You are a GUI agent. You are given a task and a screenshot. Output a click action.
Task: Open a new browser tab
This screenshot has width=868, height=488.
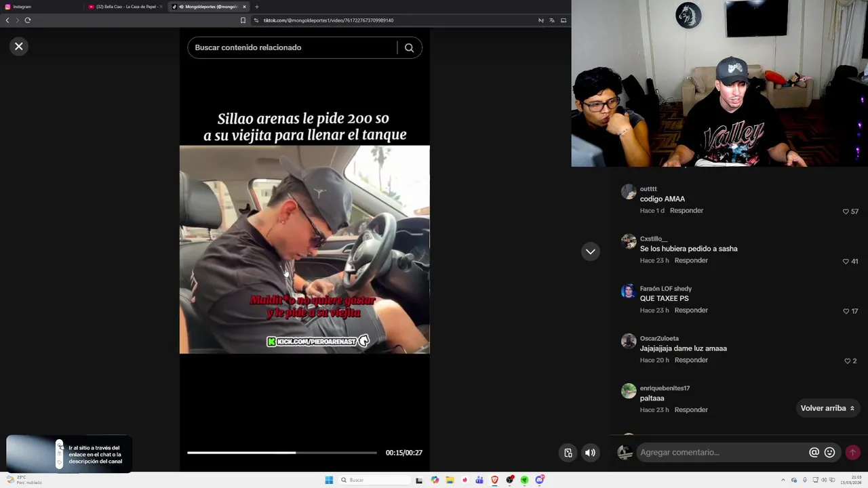click(256, 7)
